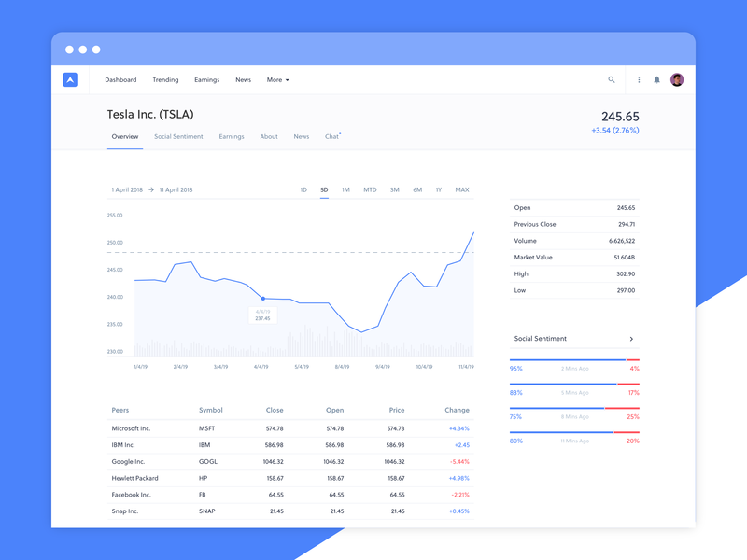Screen dimensions: 747x560
Task: Click the Volume 6,626,522 value
Action: [x=622, y=241]
